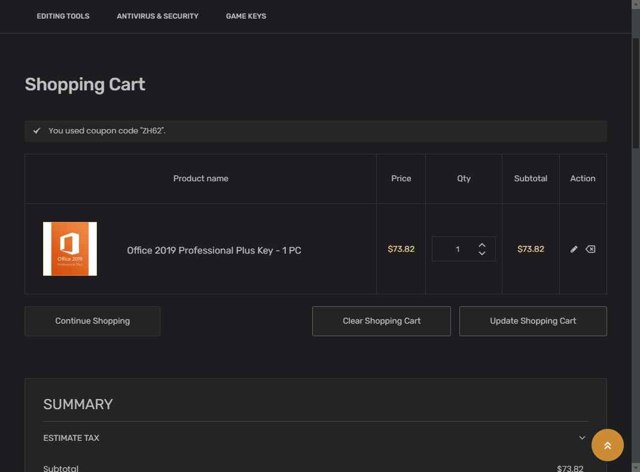
Task: Click the Shopping Cart heading
Action: pyautogui.click(x=85, y=85)
